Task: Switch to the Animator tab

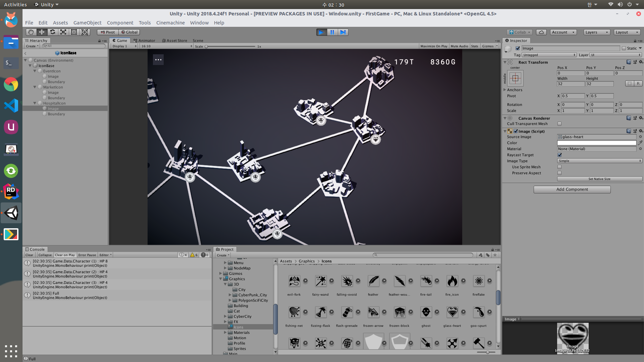Action: click(144, 41)
